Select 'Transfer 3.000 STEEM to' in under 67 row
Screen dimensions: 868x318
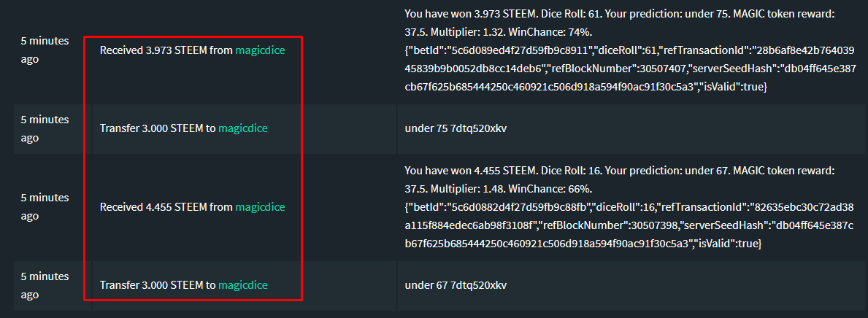pos(158,285)
